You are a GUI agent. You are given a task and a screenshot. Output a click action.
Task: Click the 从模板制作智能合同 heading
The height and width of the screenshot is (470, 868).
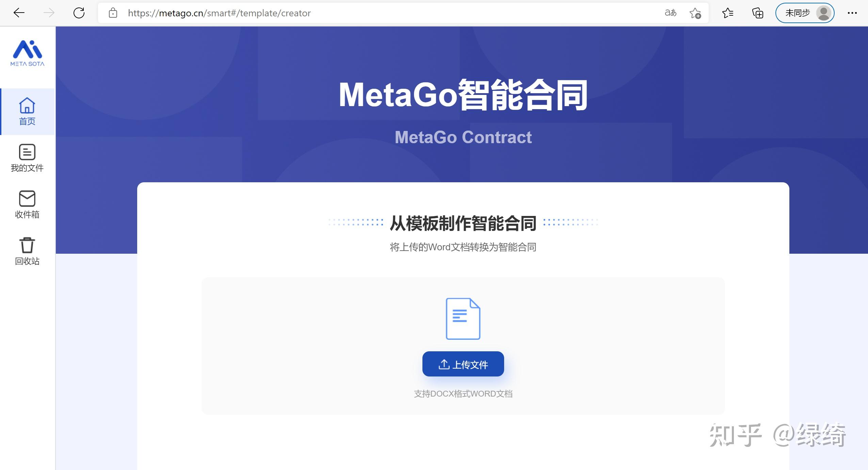pos(463,223)
